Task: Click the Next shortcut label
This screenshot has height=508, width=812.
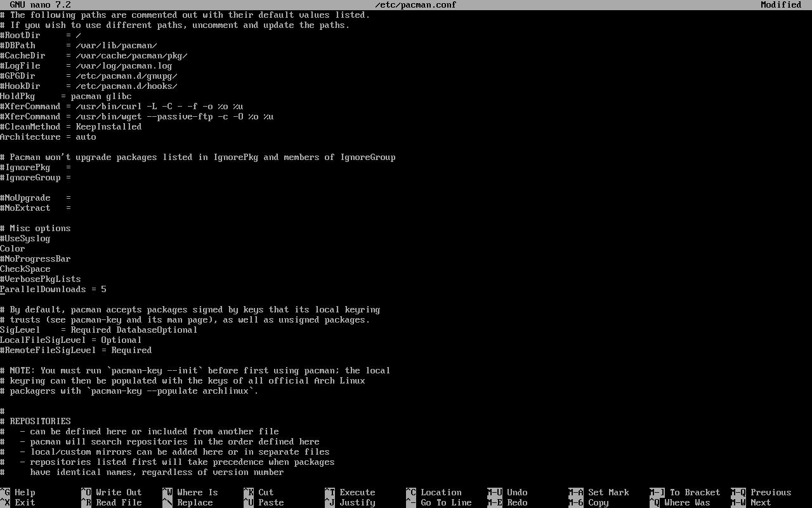Action: 761,502
